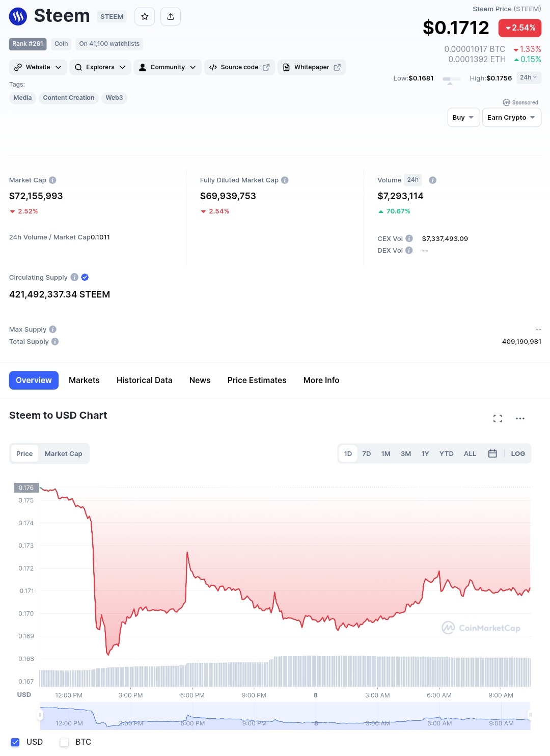Open info icon next to CEX Vol

[x=409, y=238]
